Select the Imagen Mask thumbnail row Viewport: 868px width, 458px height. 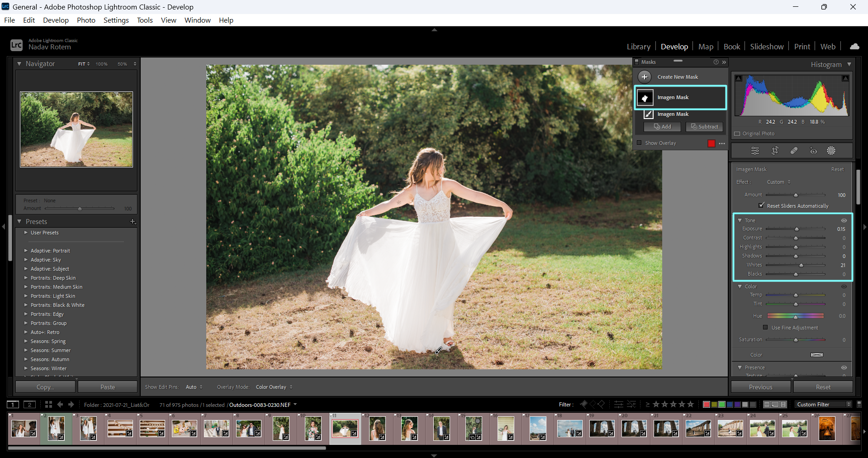pyautogui.click(x=680, y=97)
